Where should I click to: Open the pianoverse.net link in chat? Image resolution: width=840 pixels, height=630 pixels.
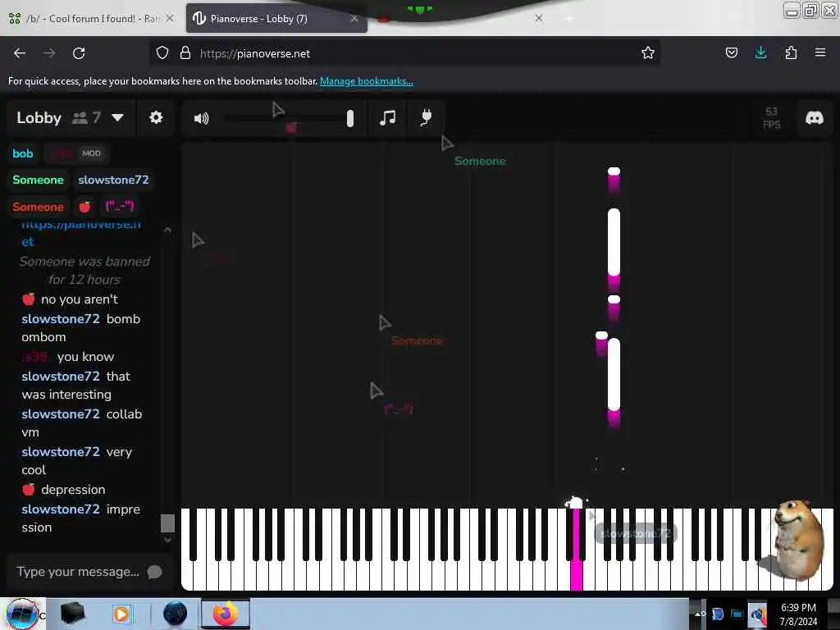pos(80,232)
